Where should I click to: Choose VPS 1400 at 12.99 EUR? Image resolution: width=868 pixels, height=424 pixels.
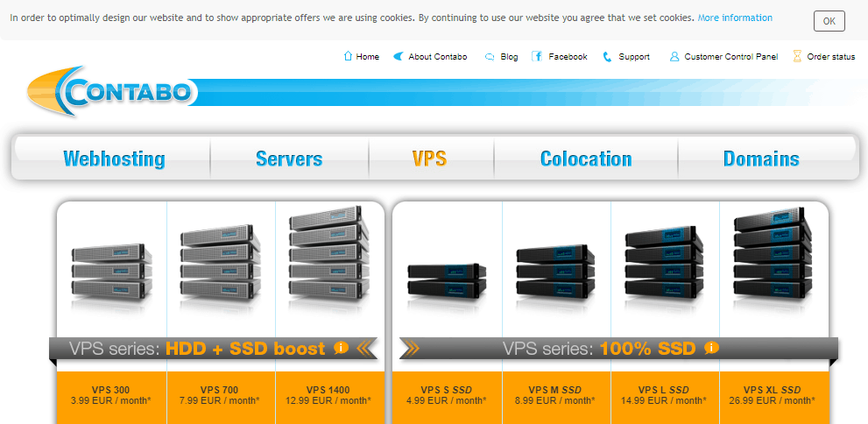coord(328,395)
